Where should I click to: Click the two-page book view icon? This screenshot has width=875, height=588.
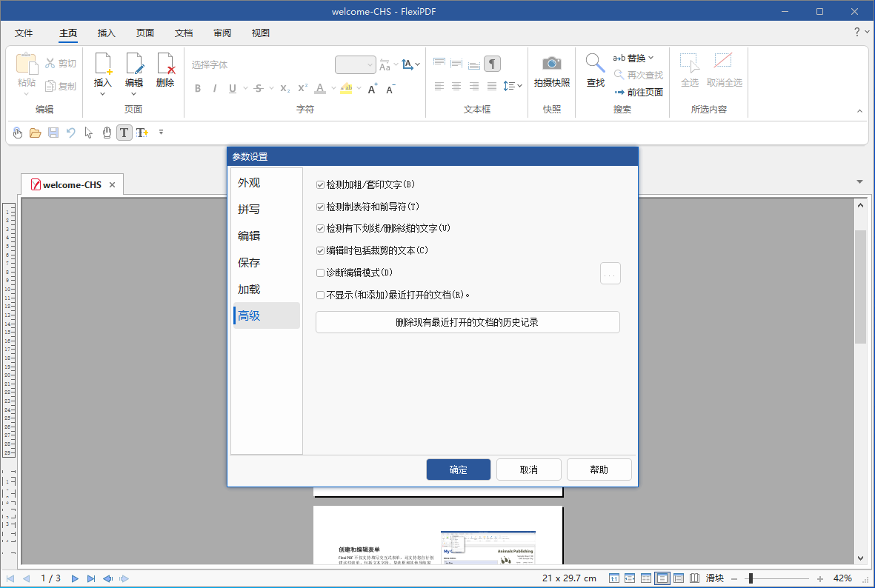click(x=695, y=578)
